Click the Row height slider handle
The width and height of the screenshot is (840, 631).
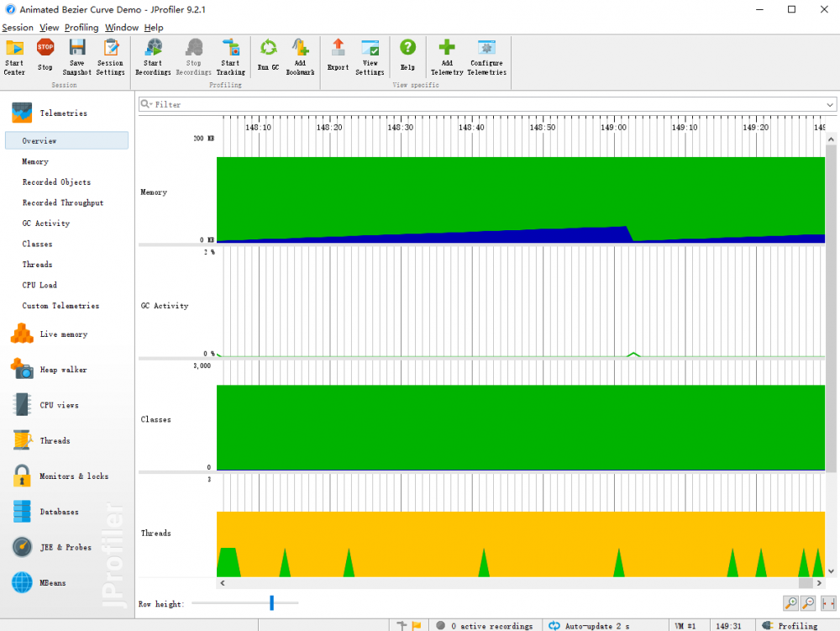click(x=271, y=602)
